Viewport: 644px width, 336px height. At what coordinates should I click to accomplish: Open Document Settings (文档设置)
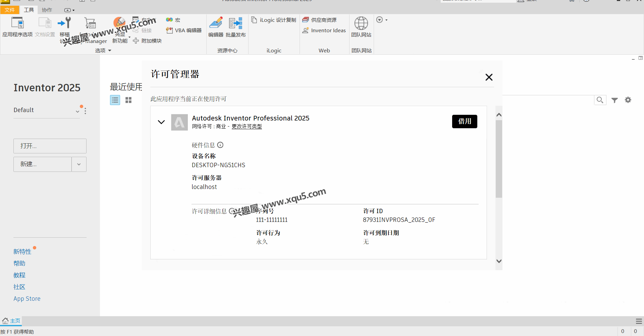(x=45, y=27)
